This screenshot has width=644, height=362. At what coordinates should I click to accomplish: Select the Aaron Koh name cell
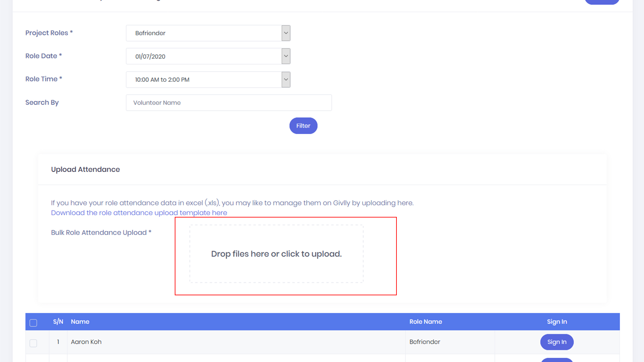click(x=86, y=342)
